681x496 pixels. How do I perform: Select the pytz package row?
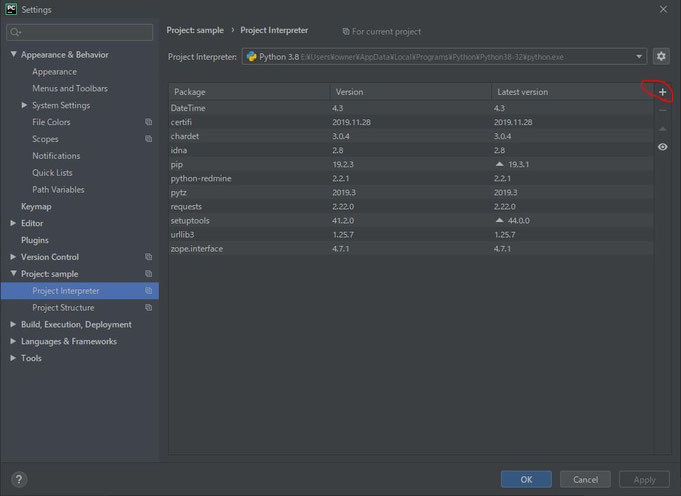pyautogui.click(x=411, y=192)
